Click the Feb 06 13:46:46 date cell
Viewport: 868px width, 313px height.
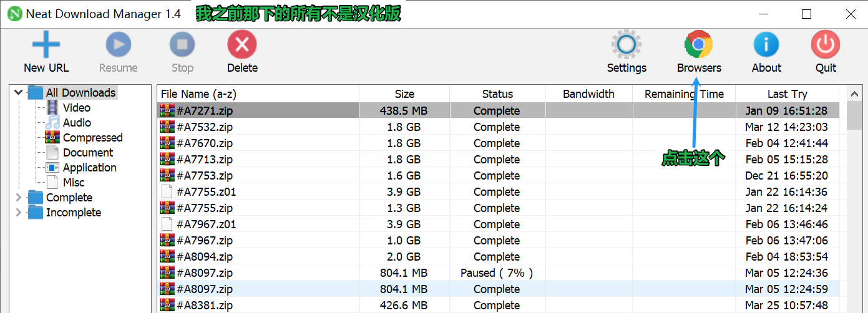tap(787, 224)
